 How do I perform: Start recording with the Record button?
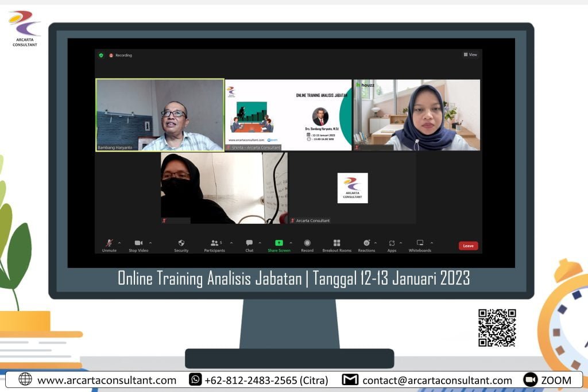tap(307, 243)
